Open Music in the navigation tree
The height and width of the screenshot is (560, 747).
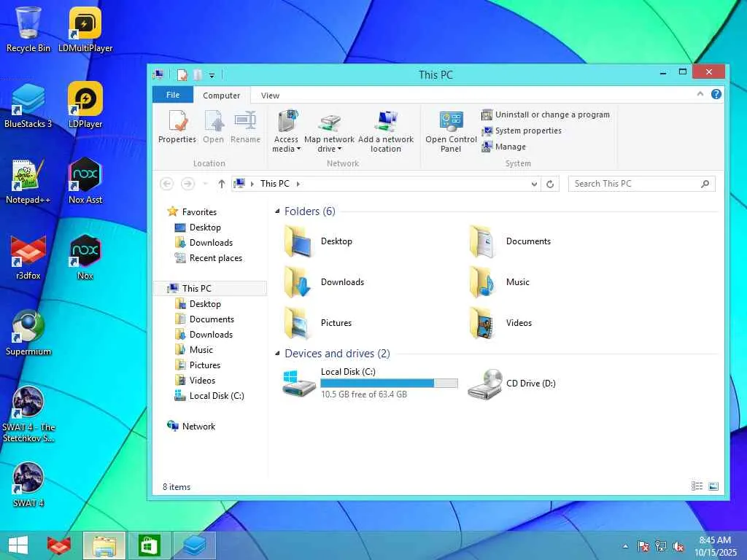coord(194,349)
